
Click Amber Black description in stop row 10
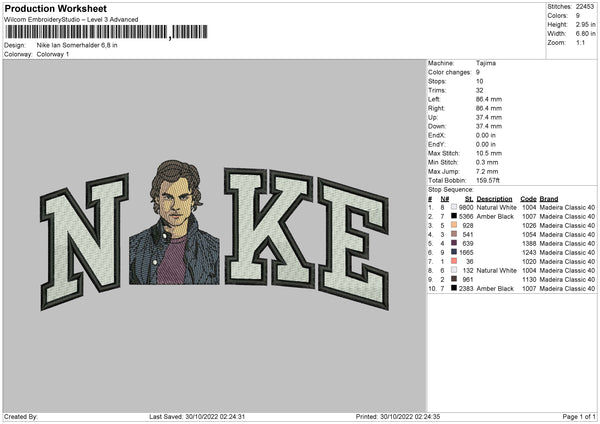(495, 289)
